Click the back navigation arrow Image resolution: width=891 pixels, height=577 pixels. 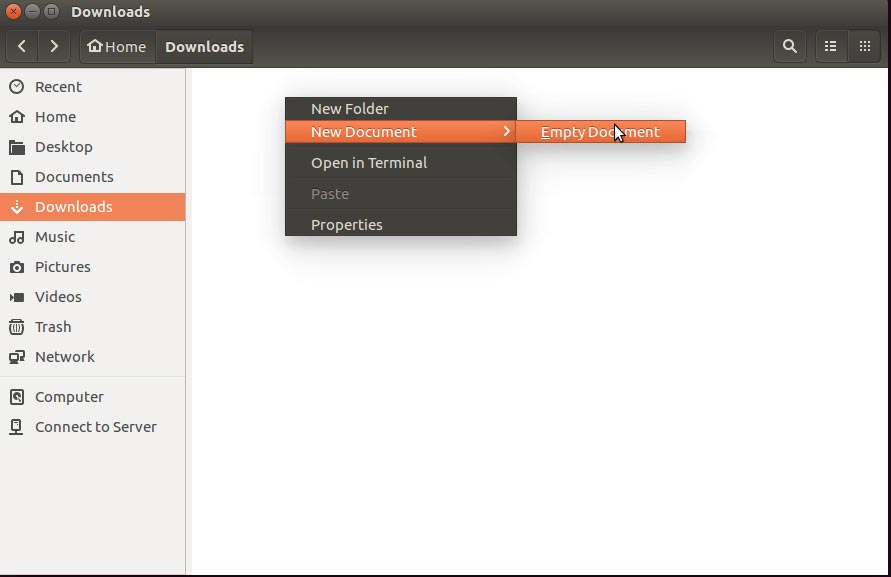pyautogui.click(x=21, y=46)
